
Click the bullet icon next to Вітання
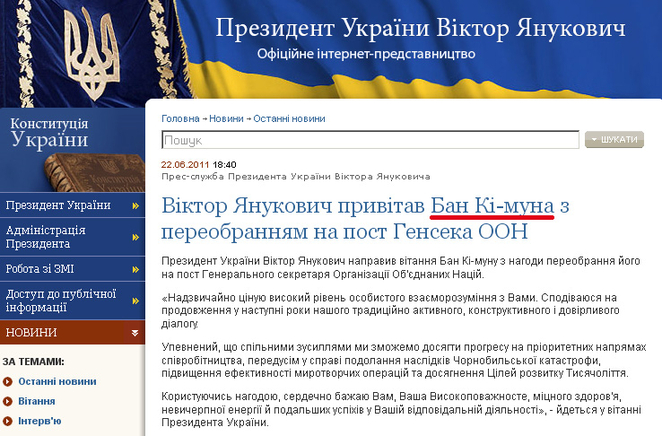click(7, 401)
